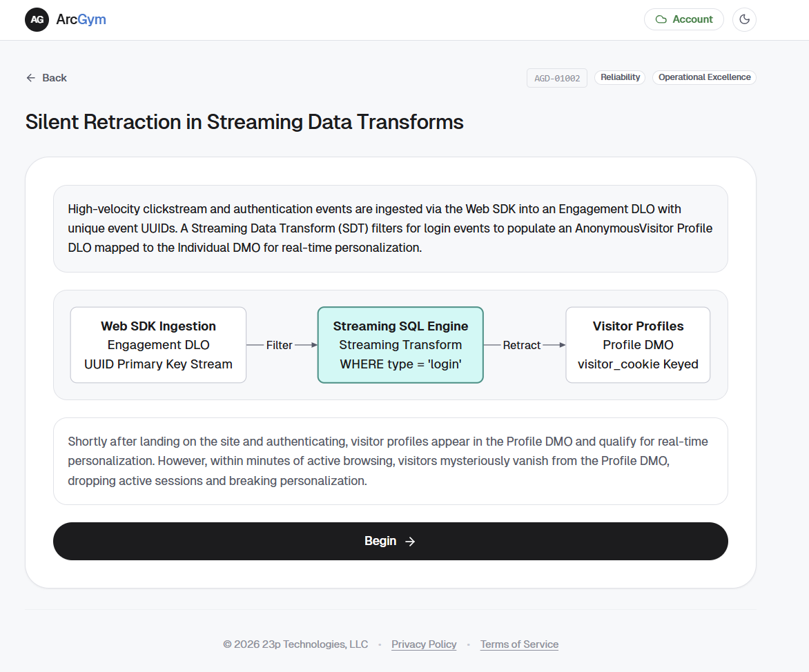Click the AG logo badge
This screenshot has height=672, width=809.
tap(37, 19)
